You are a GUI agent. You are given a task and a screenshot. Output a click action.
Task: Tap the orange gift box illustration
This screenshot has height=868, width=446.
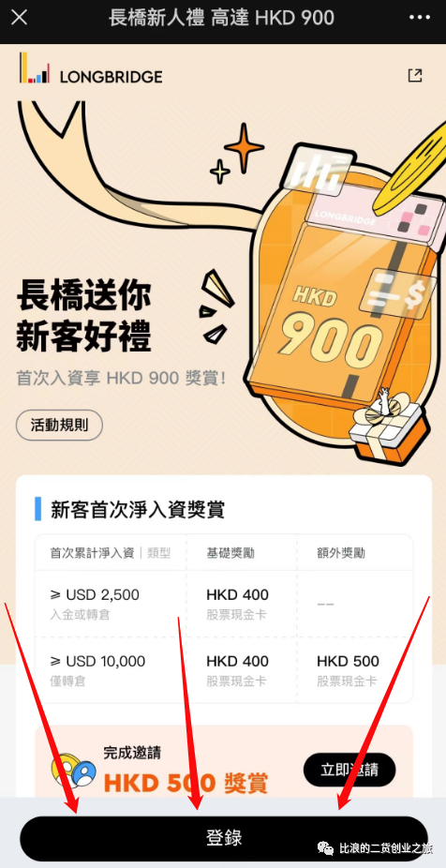point(389,429)
